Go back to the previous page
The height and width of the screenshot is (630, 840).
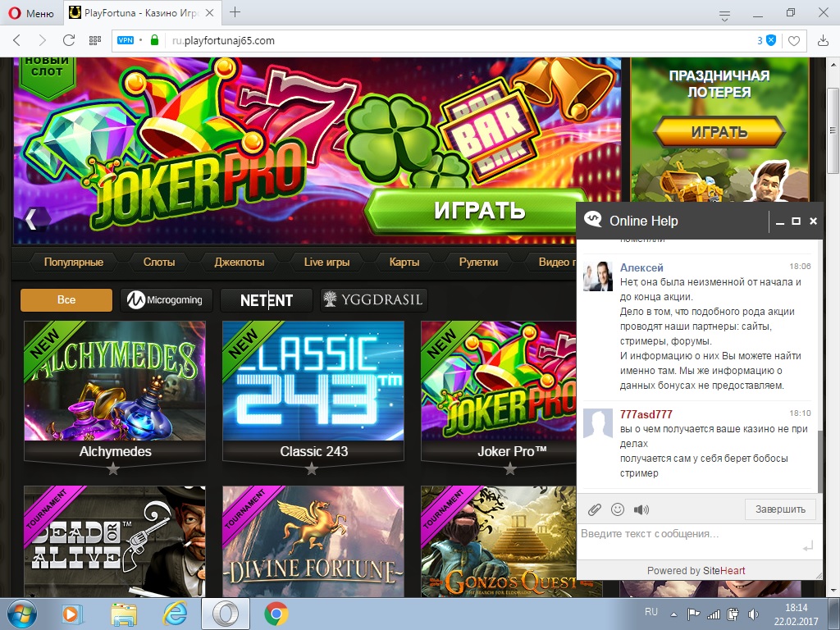pyautogui.click(x=16, y=40)
